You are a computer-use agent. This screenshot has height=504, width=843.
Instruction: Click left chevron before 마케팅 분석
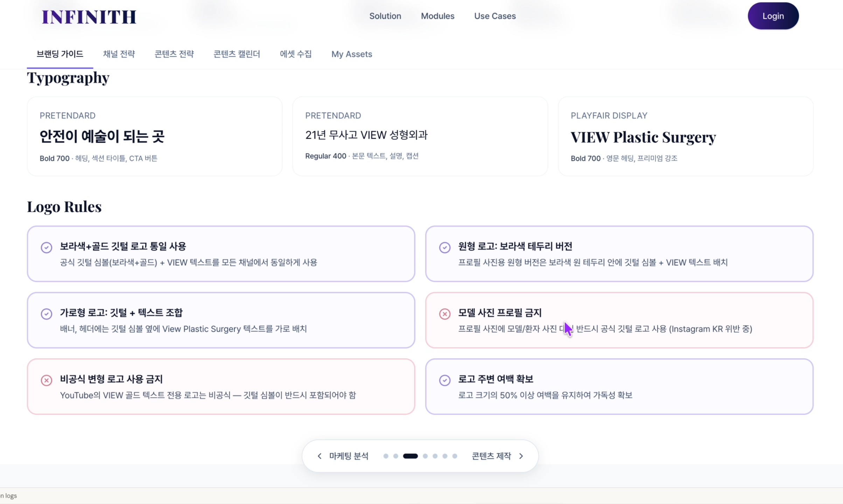pyautogui.click(x=319, y=456)
